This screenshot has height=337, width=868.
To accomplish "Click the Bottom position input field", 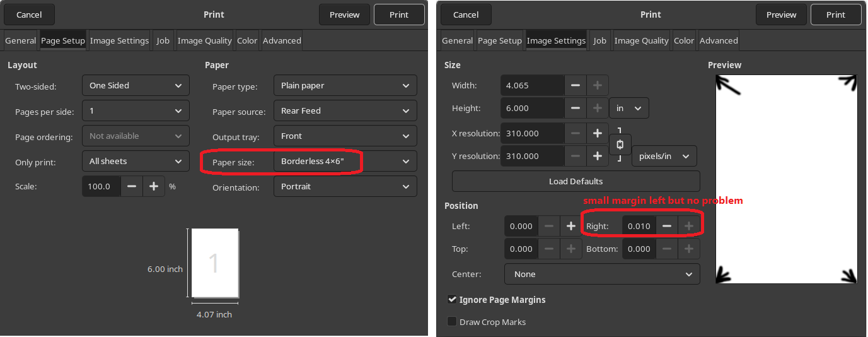I will (x=639, y=249).
